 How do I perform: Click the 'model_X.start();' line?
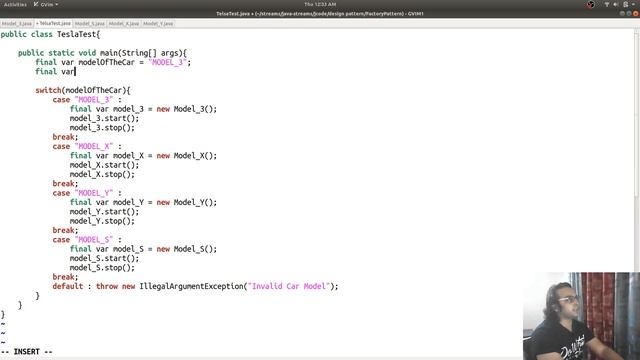pyautogui.click(x=104, y=165)
